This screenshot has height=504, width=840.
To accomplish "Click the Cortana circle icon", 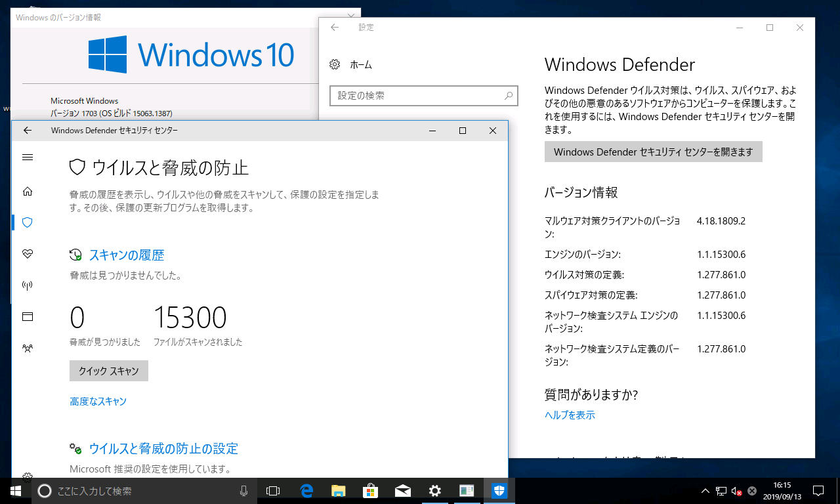I will click(44, 491).
